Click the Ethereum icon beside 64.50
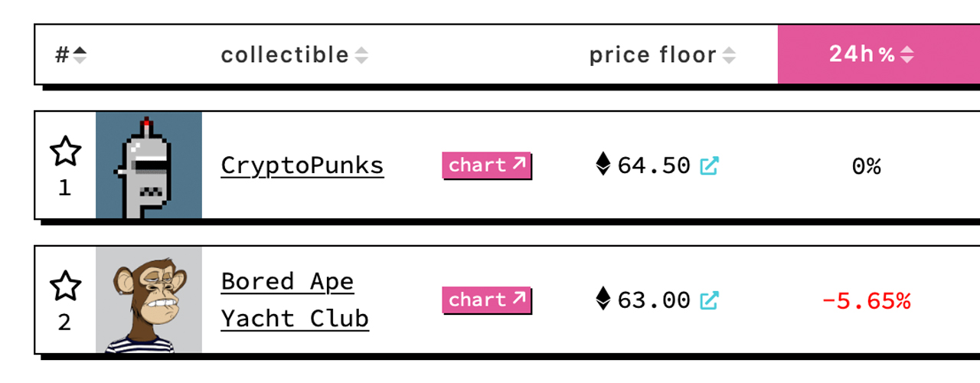This screenshot has width=980, height=383. [x=604, y=164]
